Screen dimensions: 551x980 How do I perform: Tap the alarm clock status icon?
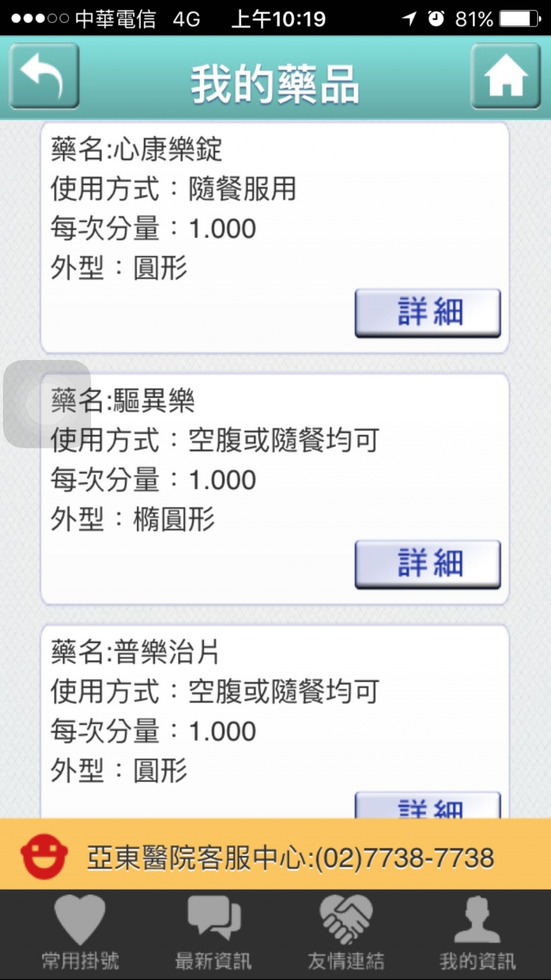point(436,19)
